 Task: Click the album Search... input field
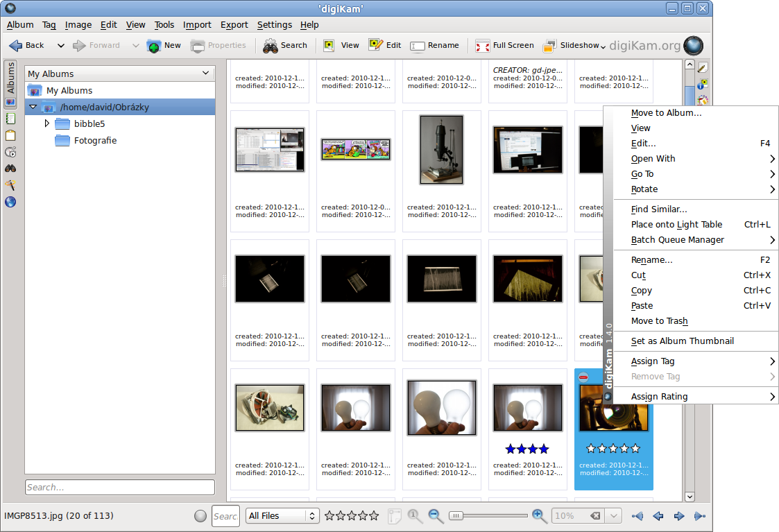(120, 488)
